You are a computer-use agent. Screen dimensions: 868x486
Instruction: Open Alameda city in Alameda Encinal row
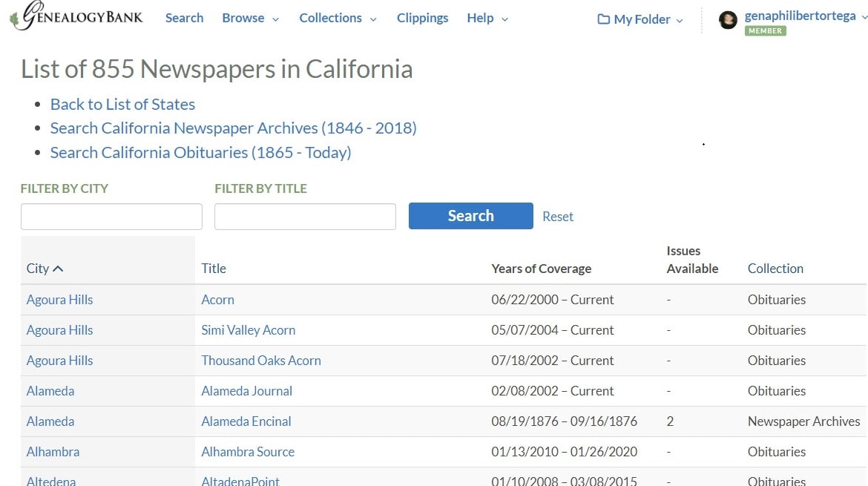pyautogui.click(x=50, y=421)
